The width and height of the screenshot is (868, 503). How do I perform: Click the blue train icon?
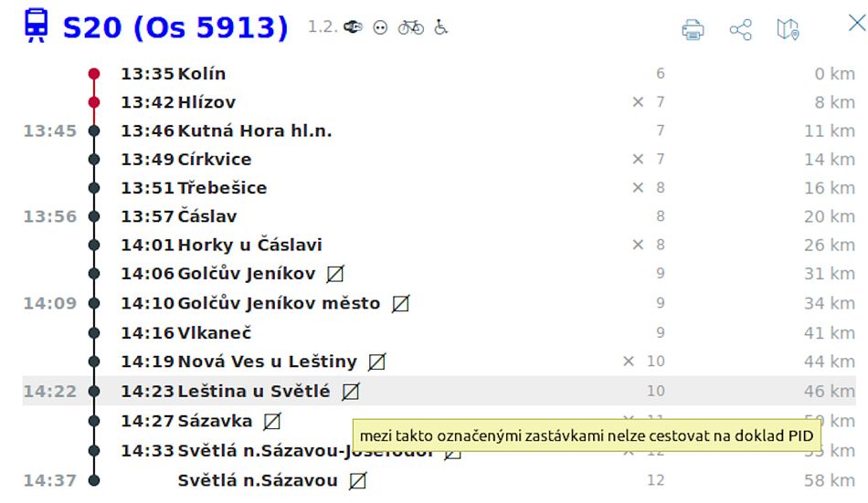(37, 26)
